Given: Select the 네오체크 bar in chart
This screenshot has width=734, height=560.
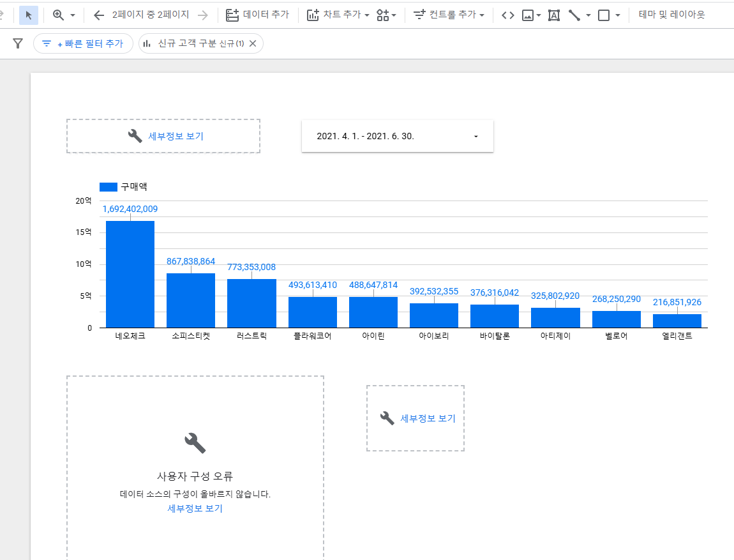Looking at the screenshot, I should click(x=130, y=275).
